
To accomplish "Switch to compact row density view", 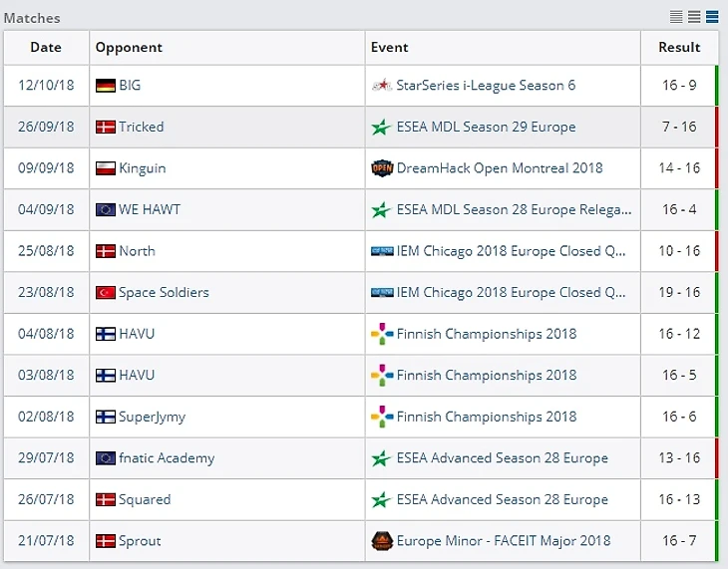I will pos(677,17).
